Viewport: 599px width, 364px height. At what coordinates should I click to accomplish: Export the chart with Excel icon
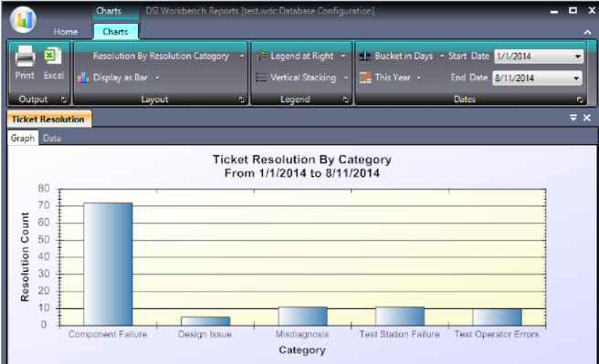point(53,57)
